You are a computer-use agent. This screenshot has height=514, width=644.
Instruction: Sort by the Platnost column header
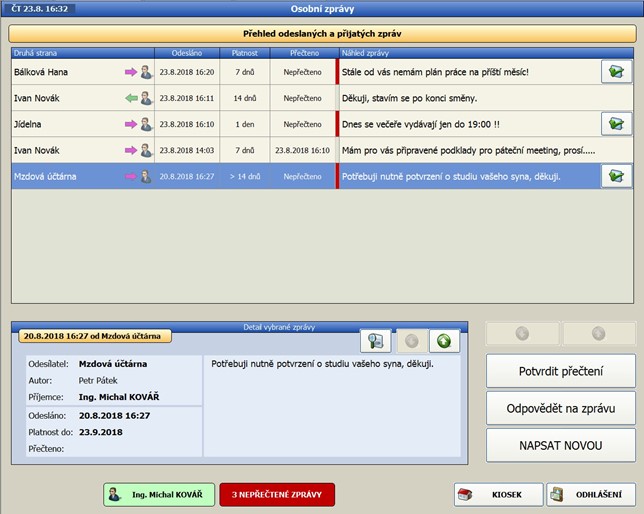(x=245, y=53)
